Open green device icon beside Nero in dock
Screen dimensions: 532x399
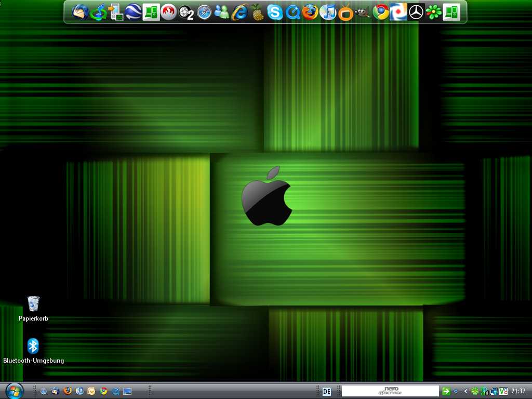click(151, 12)
